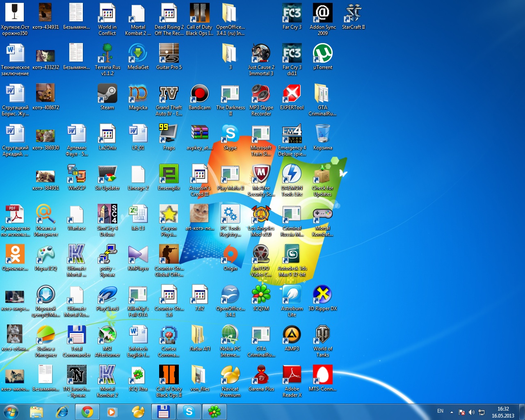Viewport: 525px width, 420px height.
Task: Open the WinSCP desktop shortcut
Action: tap(76, 178)
